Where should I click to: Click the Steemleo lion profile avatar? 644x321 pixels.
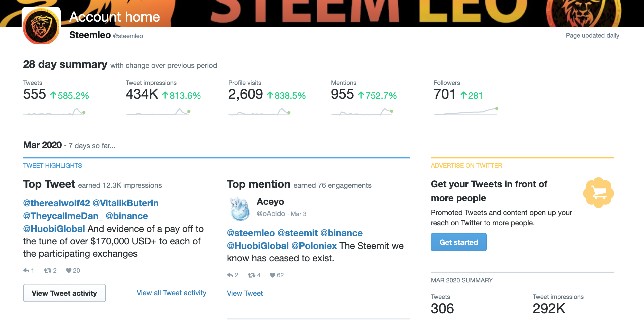point(41,26)
